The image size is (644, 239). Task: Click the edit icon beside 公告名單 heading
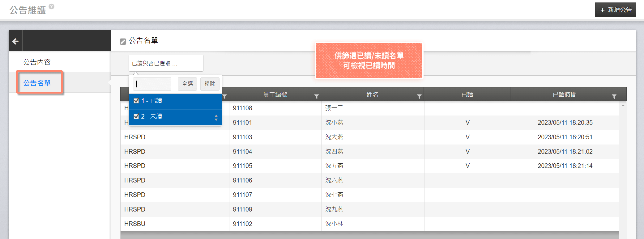[123, 41]
